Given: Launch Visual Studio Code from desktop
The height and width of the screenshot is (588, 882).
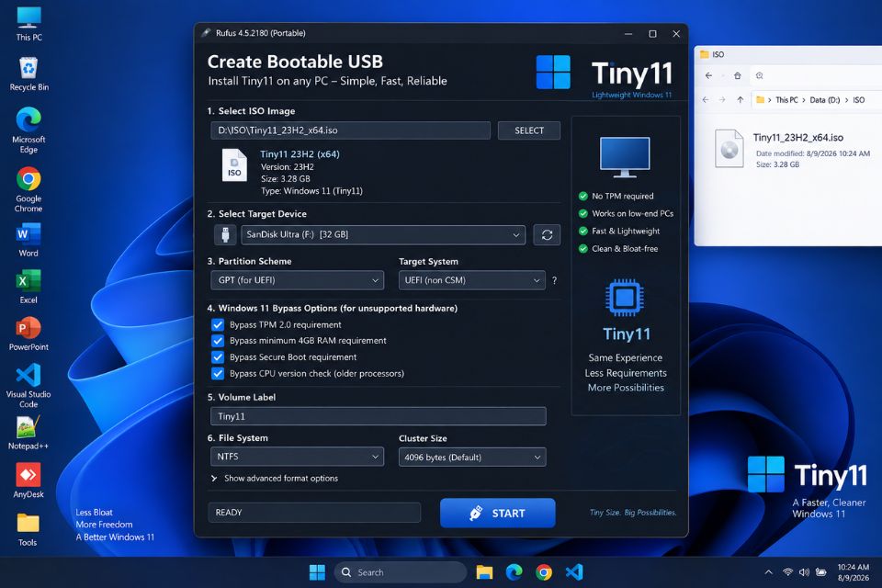Looking at the screenshot, I should [28, 386].
